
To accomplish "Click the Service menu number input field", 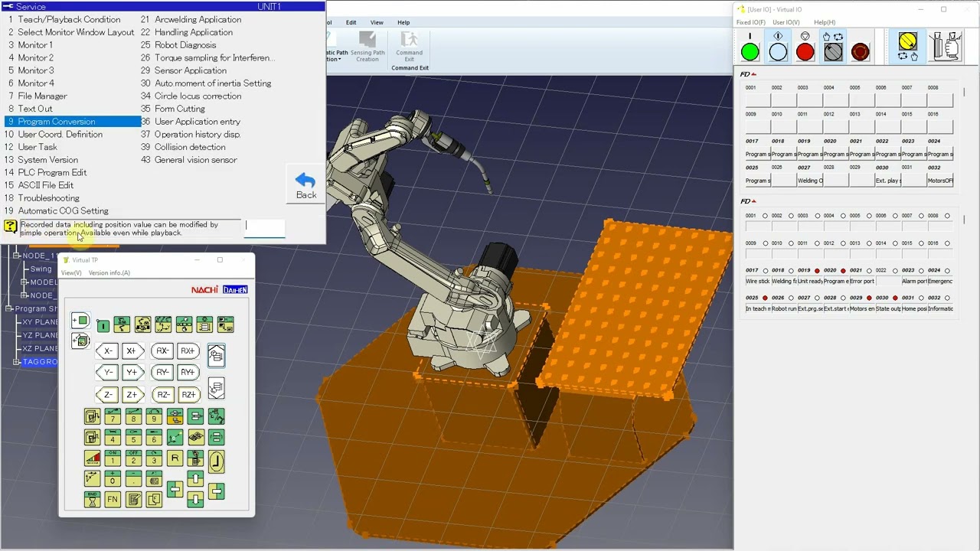I will click(265, 227).
